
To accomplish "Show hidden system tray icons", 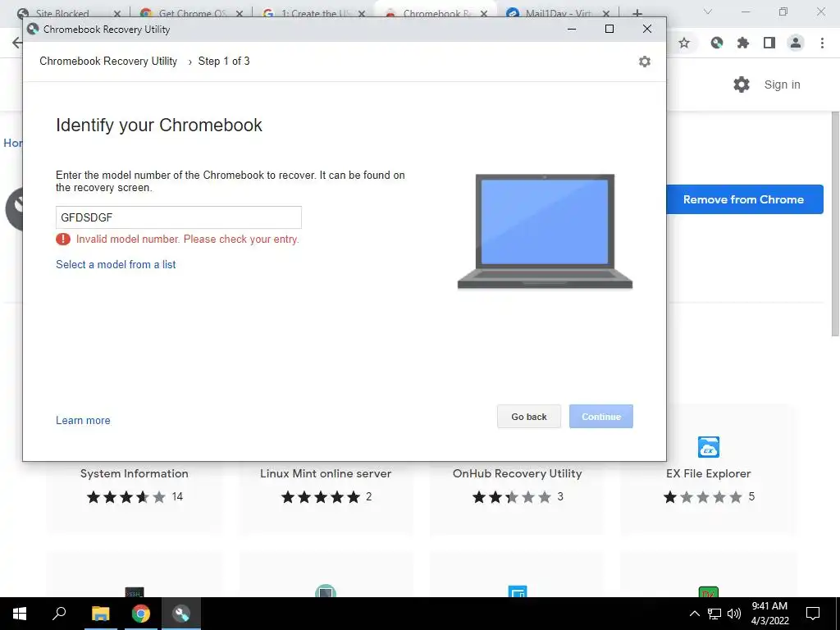I will [x=694, y=614].
